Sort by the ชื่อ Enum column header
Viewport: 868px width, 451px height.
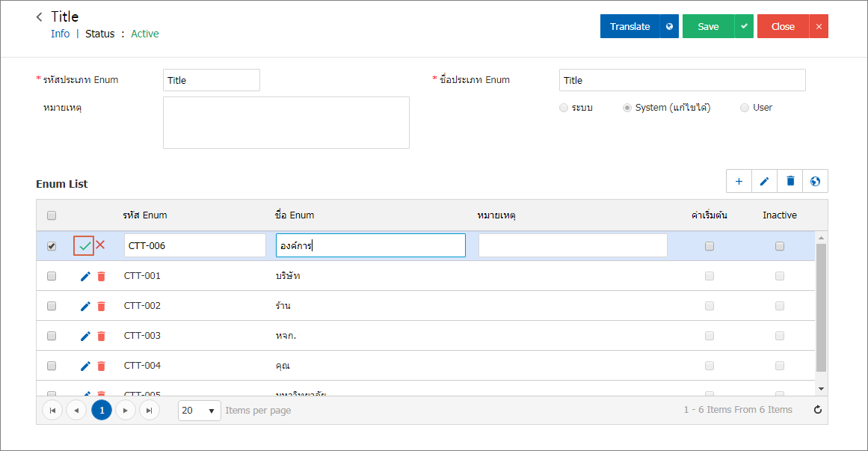point(295,215)
